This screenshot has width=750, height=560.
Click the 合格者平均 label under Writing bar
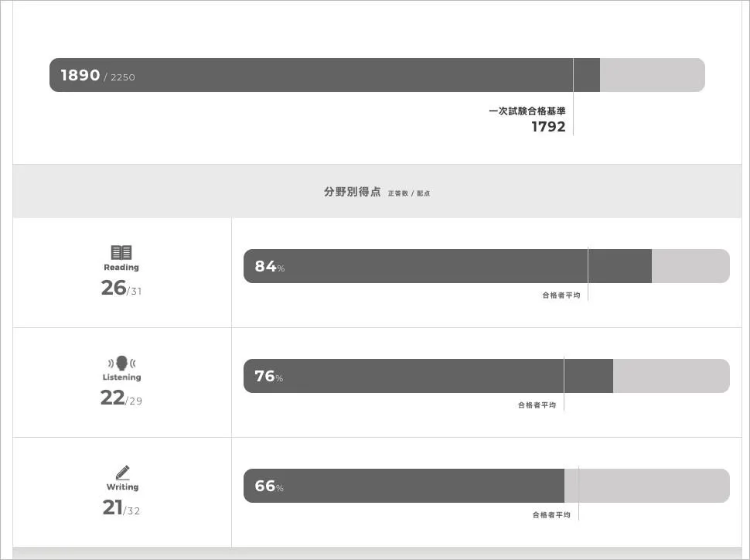point(551,514)
